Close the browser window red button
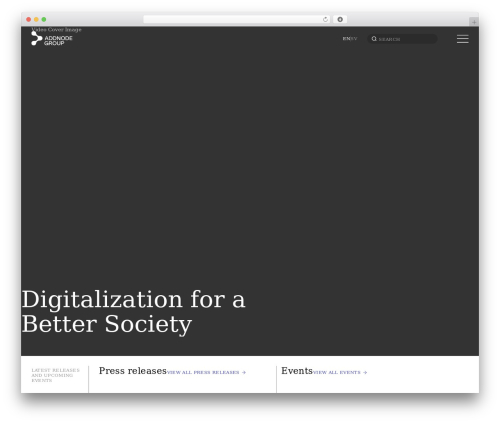The width and height of the screenshot is (500, 423). coord(29,19)
